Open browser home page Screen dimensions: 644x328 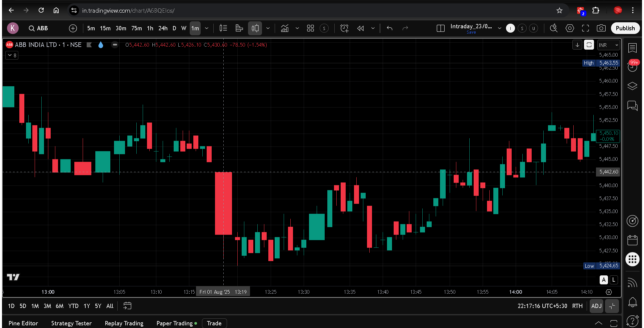click(x=56, y=10)
